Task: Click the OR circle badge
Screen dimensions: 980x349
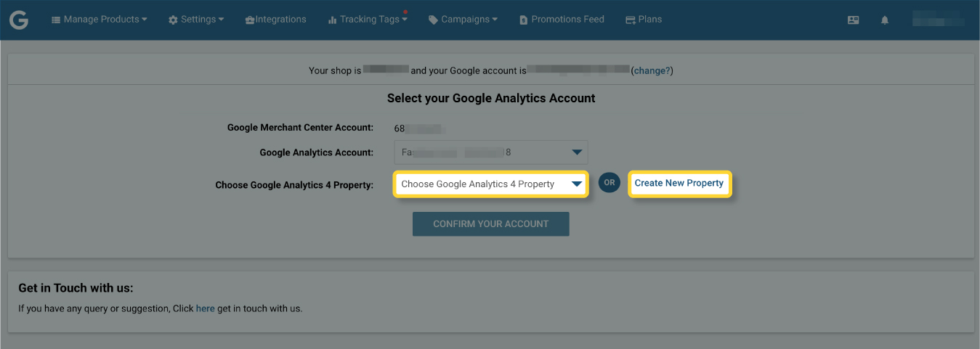Action: coord(609,183)
